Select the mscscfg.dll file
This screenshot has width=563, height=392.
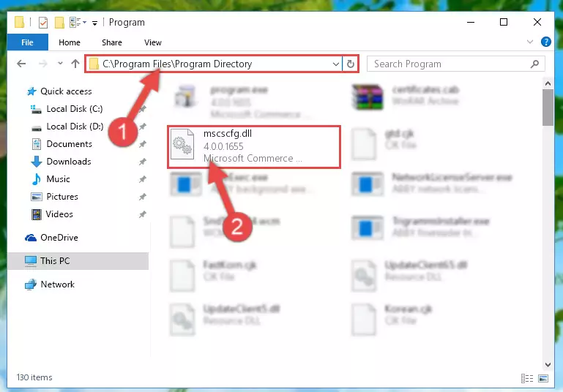pyautogui.click(x=254, y=147)
